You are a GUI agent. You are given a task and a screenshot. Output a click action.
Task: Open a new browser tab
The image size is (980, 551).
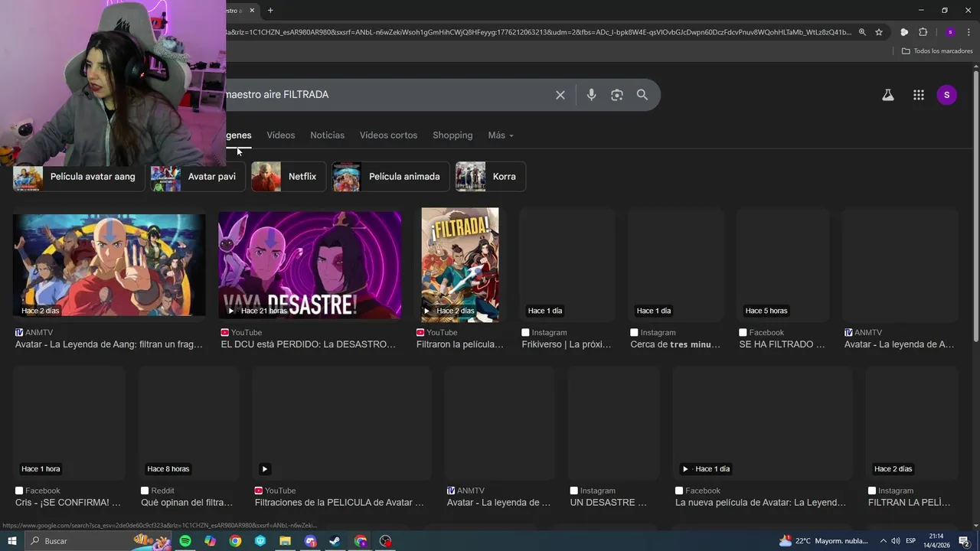coord(270,10)
